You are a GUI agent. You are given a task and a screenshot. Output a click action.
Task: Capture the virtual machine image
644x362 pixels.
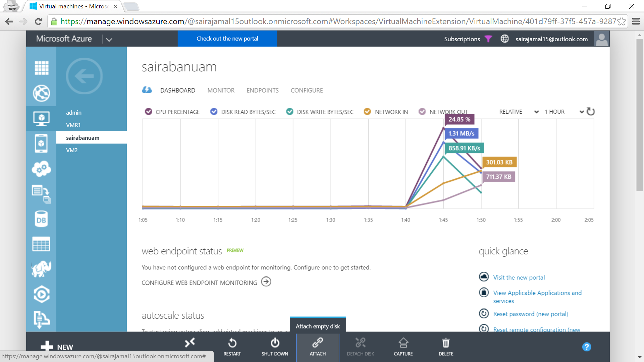tap(403, 347)
